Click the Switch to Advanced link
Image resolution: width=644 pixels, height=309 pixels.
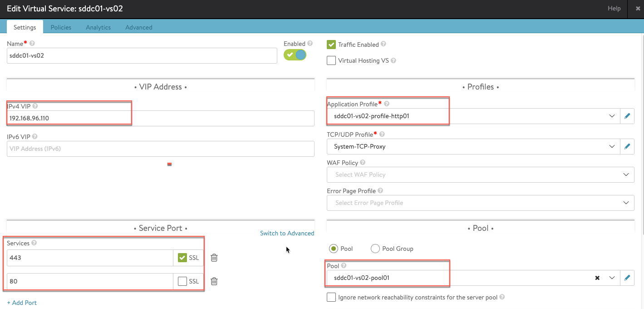coord(287,233)
